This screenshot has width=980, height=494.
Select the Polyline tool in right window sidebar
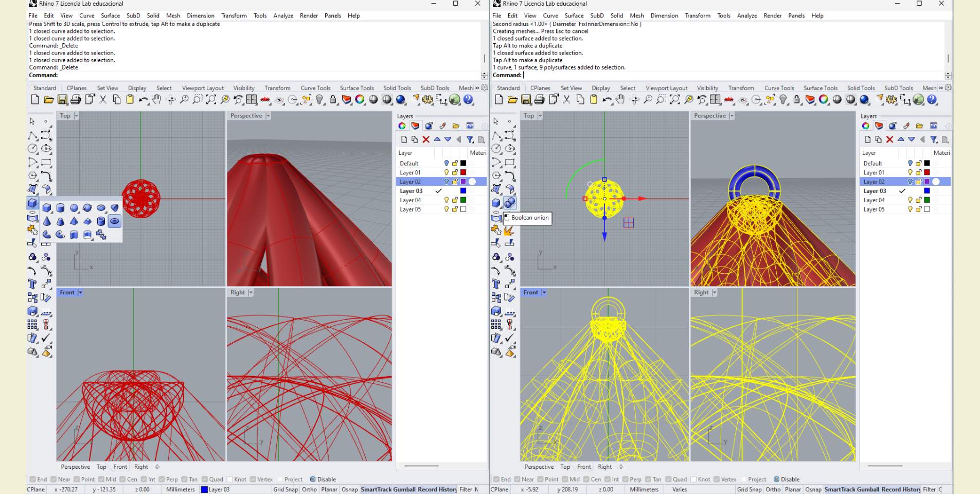[x=496, y=135]
